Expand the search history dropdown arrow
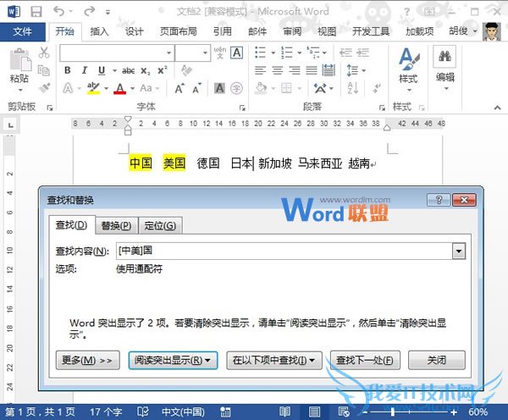 coord(459,251)
